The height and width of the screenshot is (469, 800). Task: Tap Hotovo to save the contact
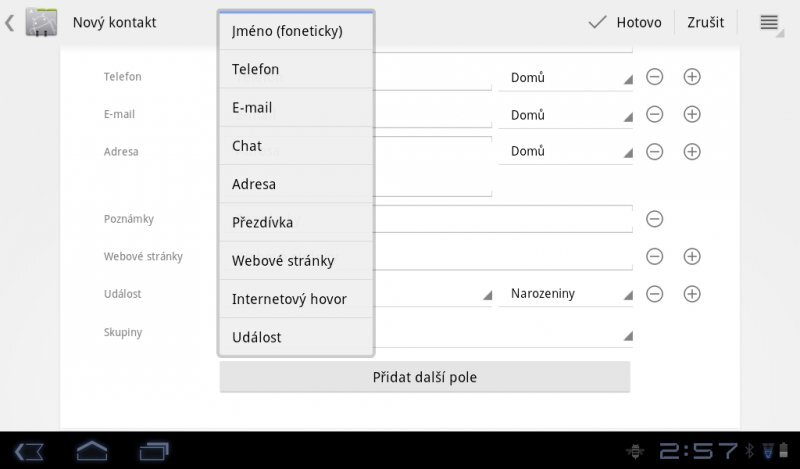coord(626,22)
